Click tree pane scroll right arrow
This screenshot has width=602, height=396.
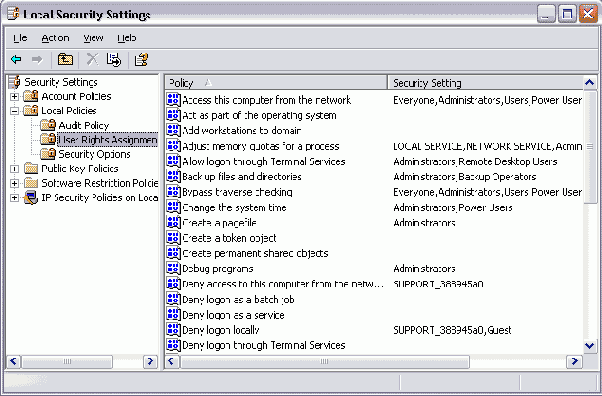tap(150, 361)
